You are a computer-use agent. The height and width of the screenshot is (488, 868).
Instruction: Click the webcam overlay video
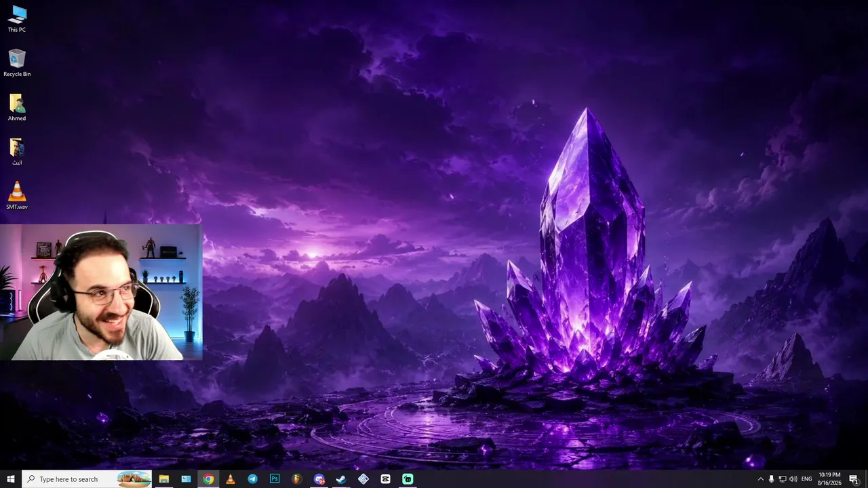point(101,292)
